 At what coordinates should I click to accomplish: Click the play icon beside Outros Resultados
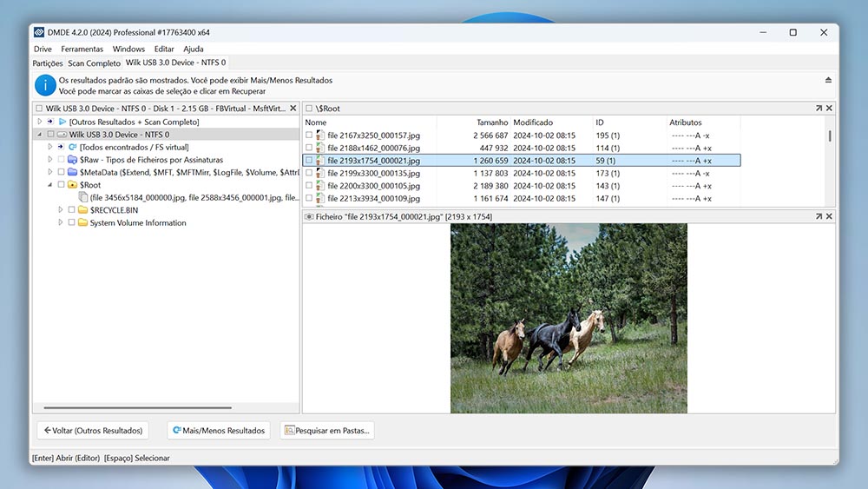coord(62,122)
